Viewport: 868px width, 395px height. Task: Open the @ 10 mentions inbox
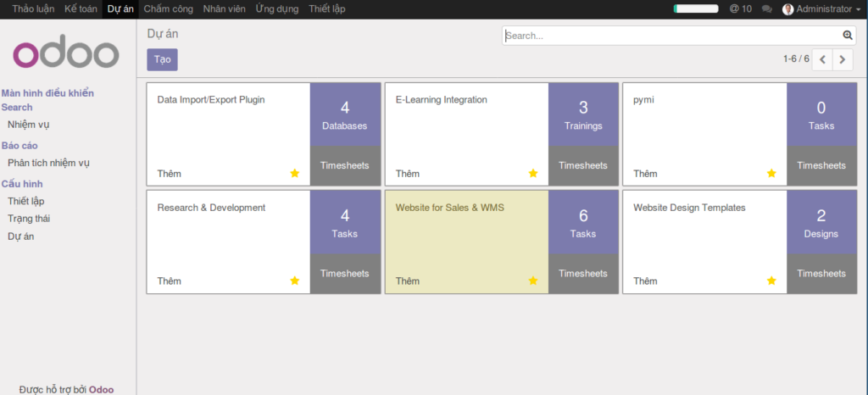point(741,8)
